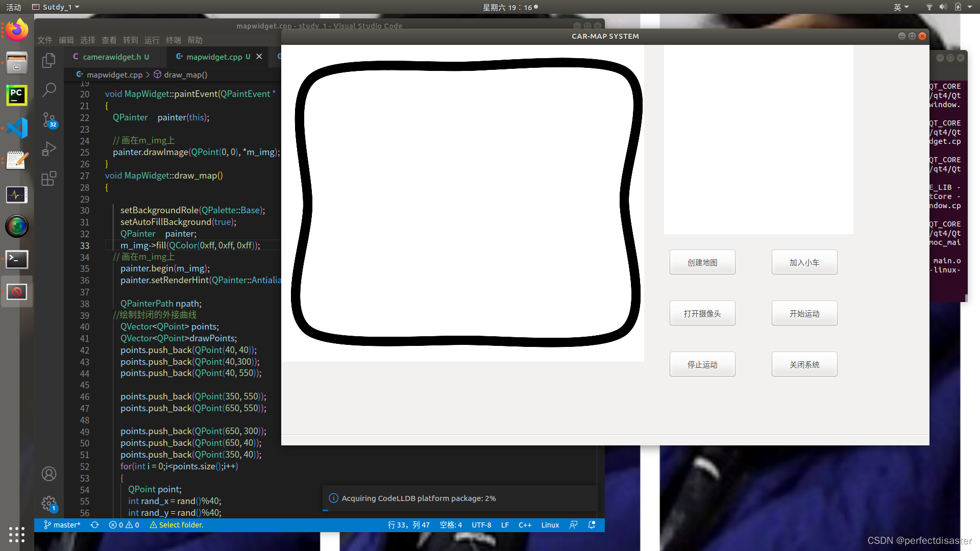980x551 pixels.
Task: Click the Accounts icon in activity bar
Action: click(x=48, y=474)
